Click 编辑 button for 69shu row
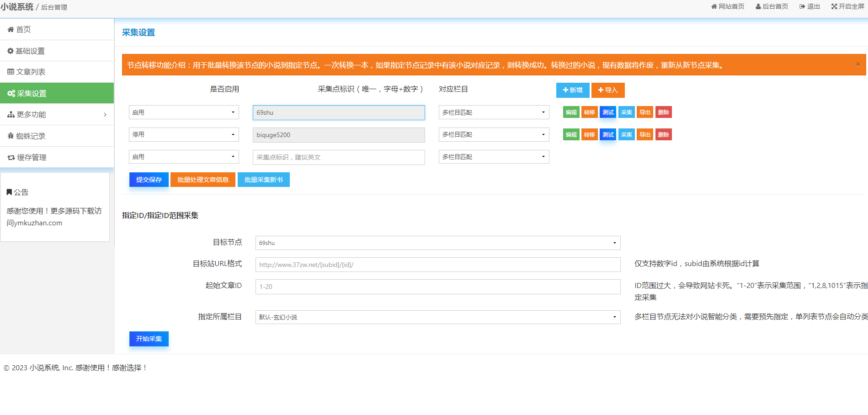Viewport: 868px width, 415px height. [x=571, y=112]
